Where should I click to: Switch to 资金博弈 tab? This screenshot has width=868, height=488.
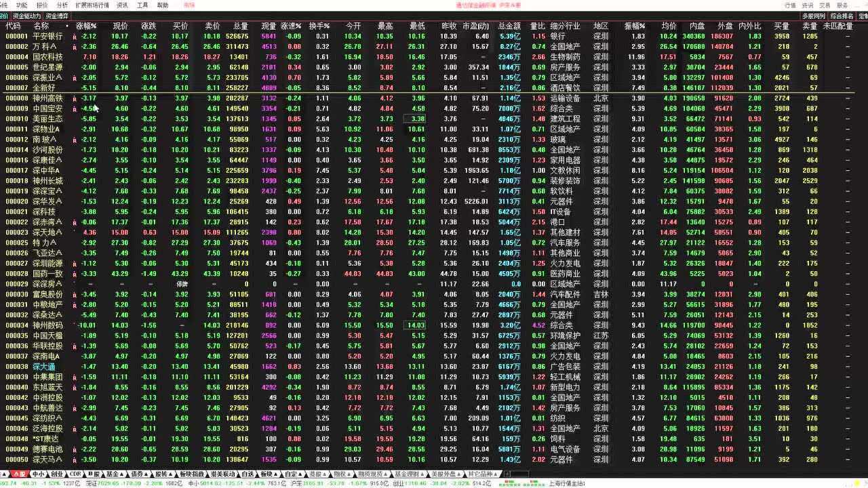coord(57,16)
